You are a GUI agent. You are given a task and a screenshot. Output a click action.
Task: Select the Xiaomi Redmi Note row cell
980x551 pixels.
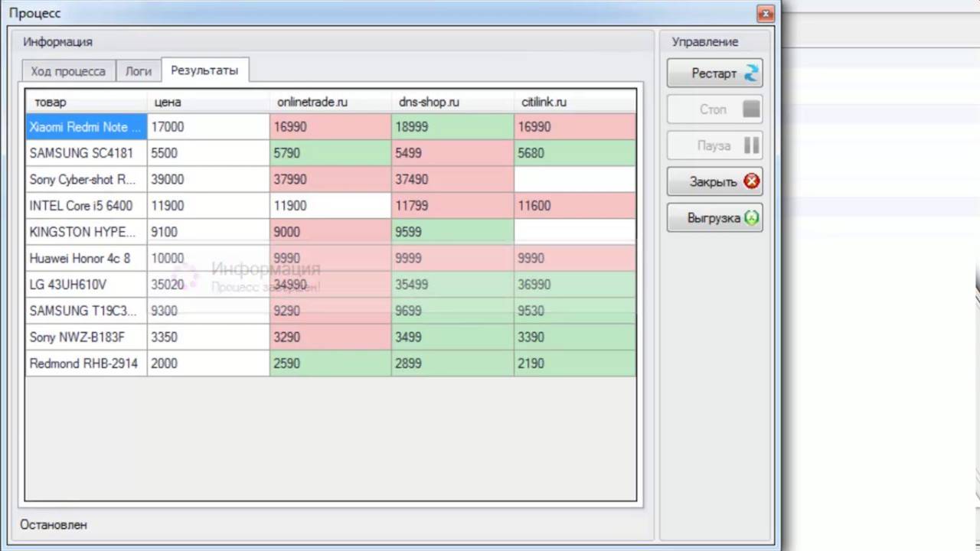pos(87,127)
